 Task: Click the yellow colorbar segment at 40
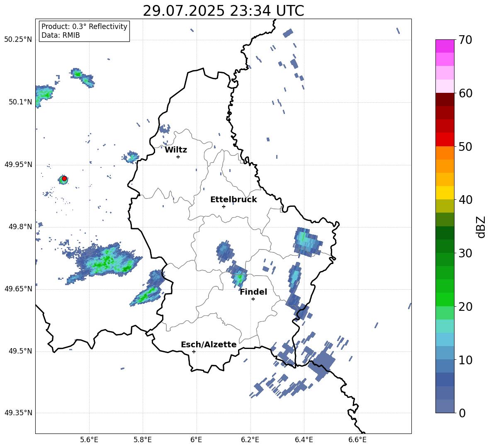[445, 193]
